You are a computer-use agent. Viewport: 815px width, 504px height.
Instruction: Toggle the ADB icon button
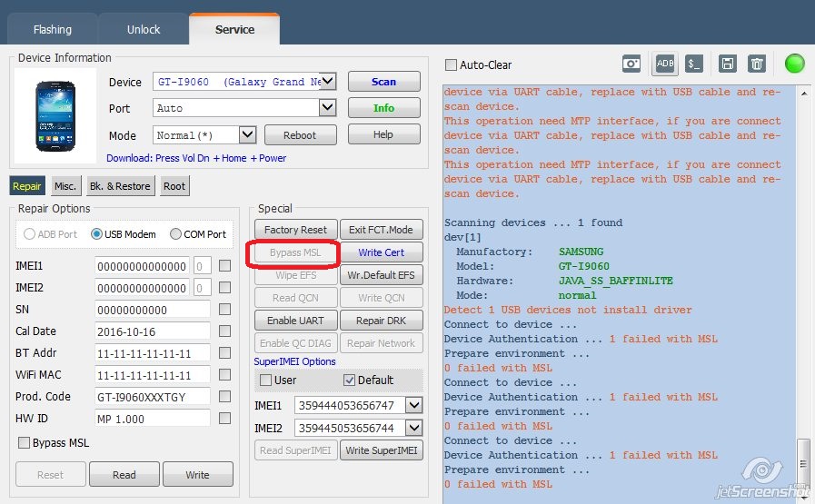665,64
